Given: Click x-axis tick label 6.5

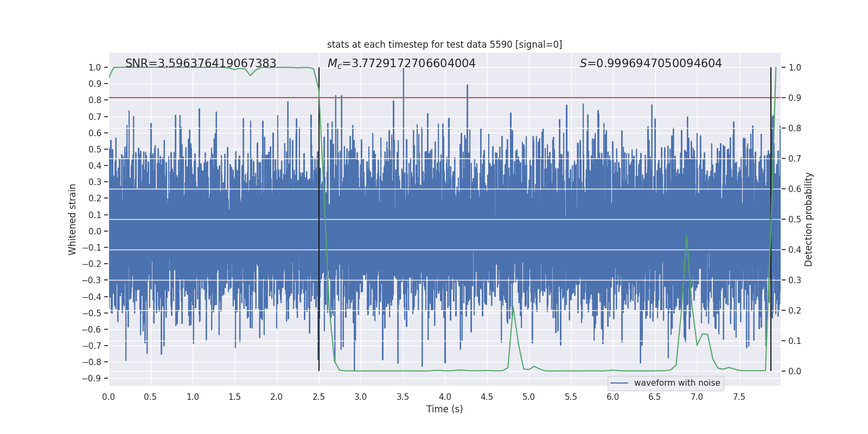Looking at the screenshot, I should 655,397.
